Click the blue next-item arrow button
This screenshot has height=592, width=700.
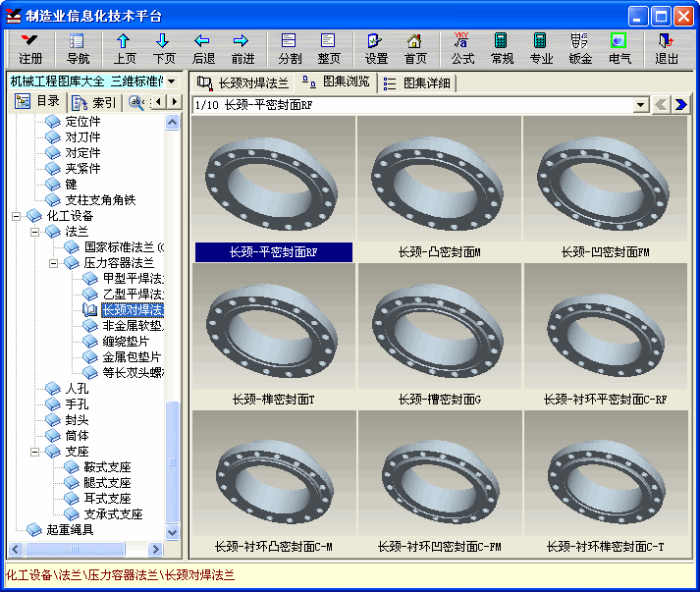pyautogui.click(x=680, y=104)
